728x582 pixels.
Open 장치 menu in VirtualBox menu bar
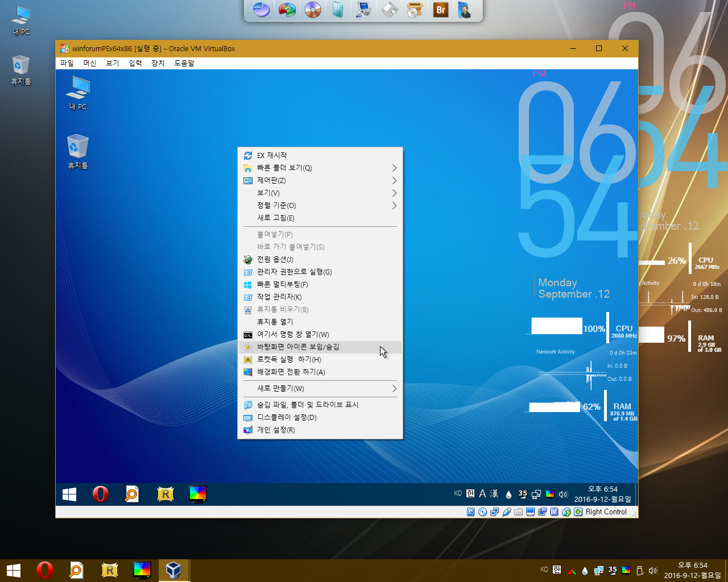[158, 63]
